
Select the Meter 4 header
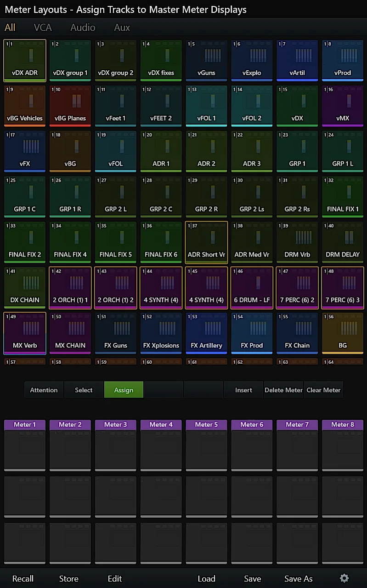tap(161, 424)
